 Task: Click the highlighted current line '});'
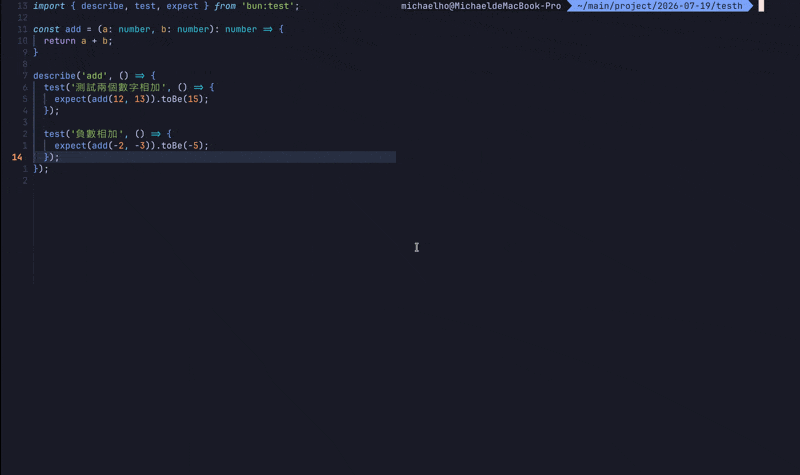214,157
